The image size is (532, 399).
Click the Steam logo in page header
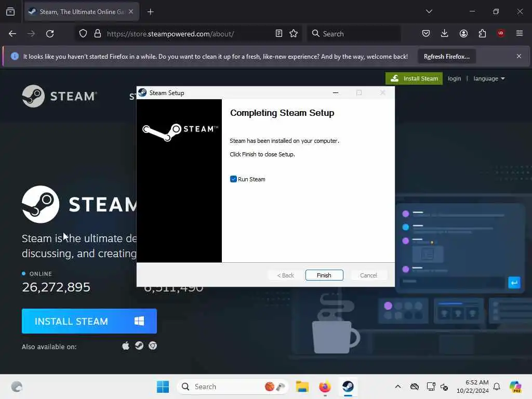point(59,96)
